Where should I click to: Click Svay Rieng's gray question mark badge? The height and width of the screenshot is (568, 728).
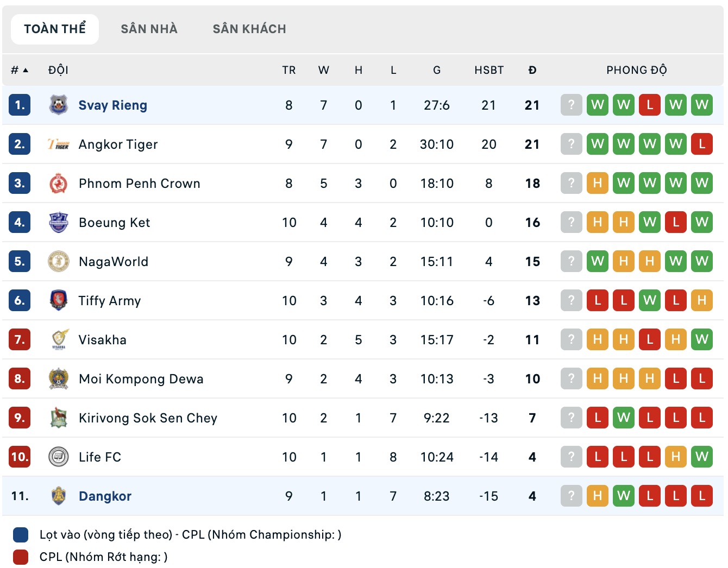(571, 105)
